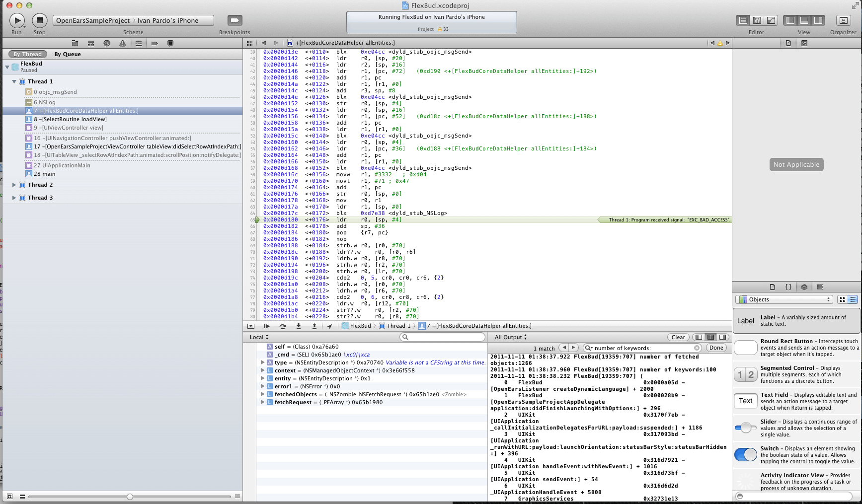This screenshot has width=862, height=504.
Task: Select the By Thread view option
Action: pos(28,54)
